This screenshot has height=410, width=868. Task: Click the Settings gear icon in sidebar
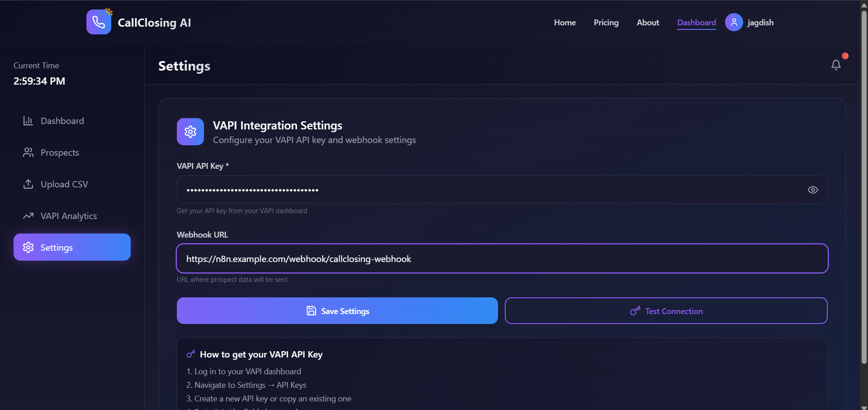pos(28,248)
